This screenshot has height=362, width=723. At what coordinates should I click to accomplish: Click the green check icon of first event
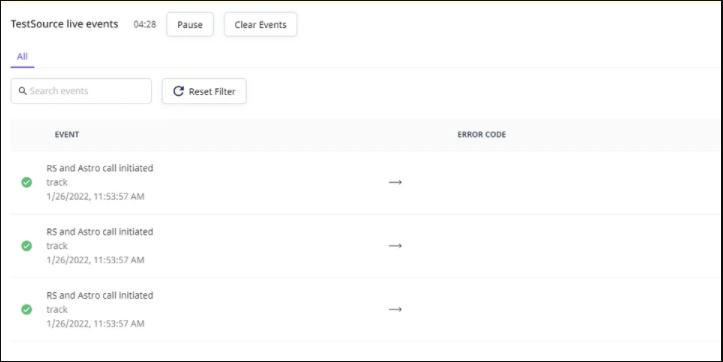(x=27, y=183)
